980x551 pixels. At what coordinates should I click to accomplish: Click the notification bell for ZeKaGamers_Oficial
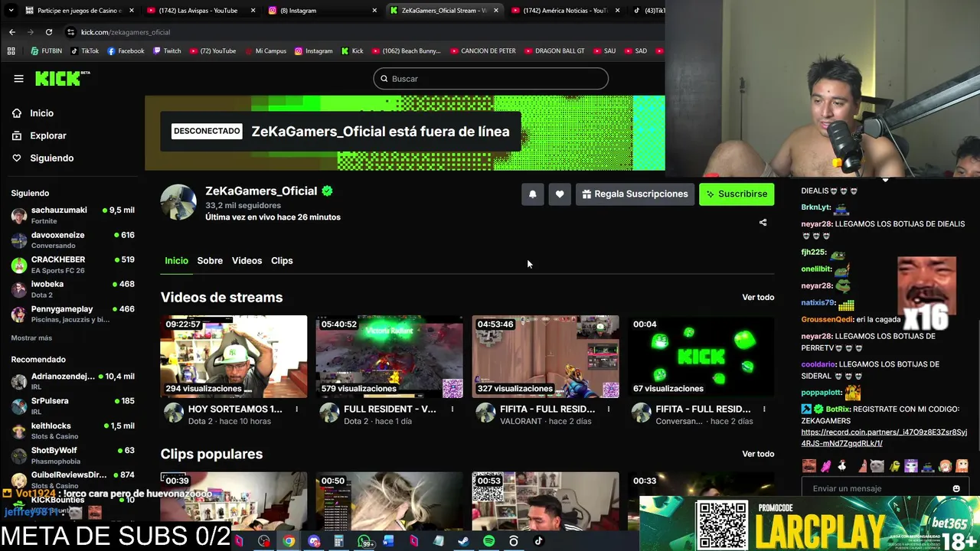click(x=533, y=194)
